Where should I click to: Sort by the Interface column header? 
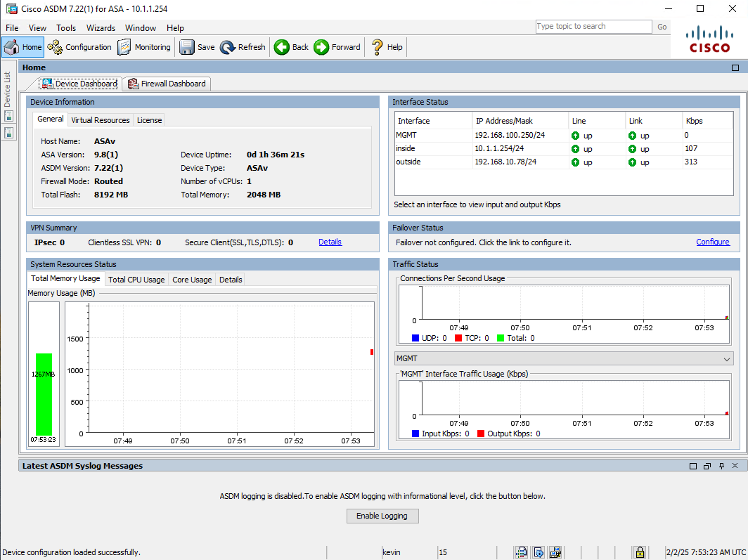[x=433, y=121]
